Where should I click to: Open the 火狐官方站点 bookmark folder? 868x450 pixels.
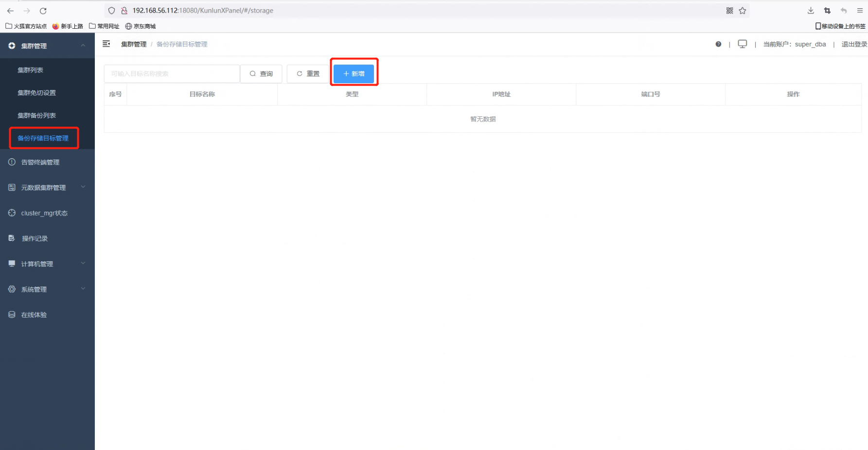(26, 26)
